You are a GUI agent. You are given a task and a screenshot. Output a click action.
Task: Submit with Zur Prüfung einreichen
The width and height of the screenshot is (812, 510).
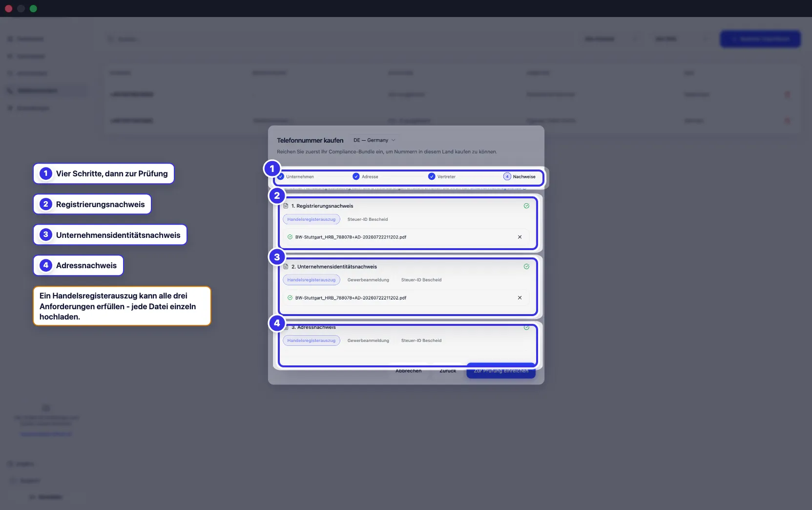click(501, 370)
